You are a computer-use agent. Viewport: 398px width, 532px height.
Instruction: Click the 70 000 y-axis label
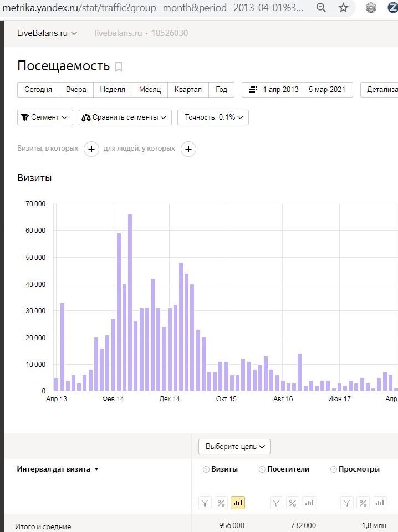point(35,204)
